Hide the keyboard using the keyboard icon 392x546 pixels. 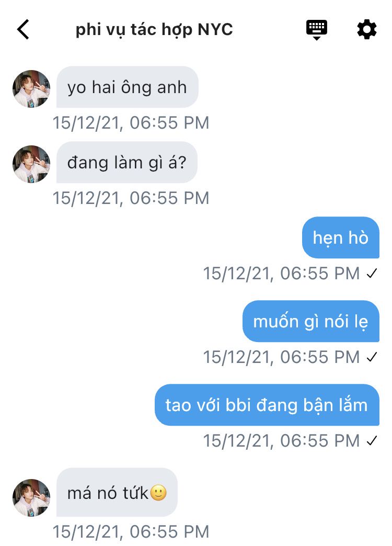click(316, 30)
